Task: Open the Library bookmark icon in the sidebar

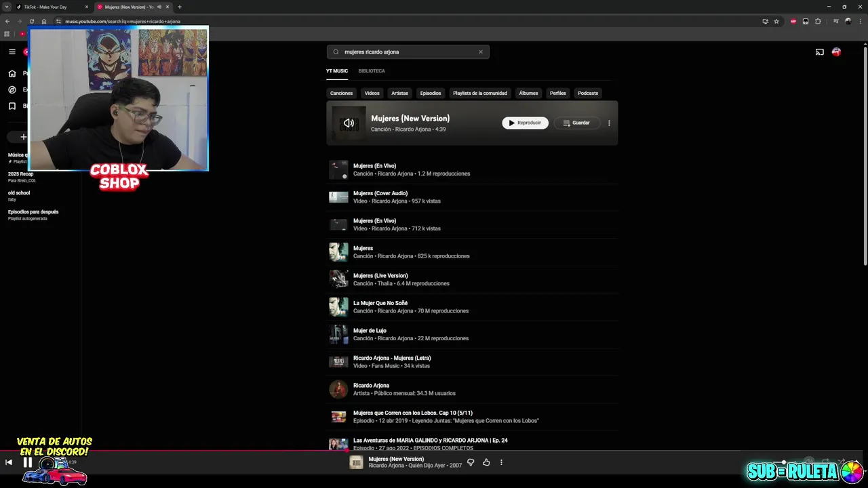Action: click(x=12, y=106)
